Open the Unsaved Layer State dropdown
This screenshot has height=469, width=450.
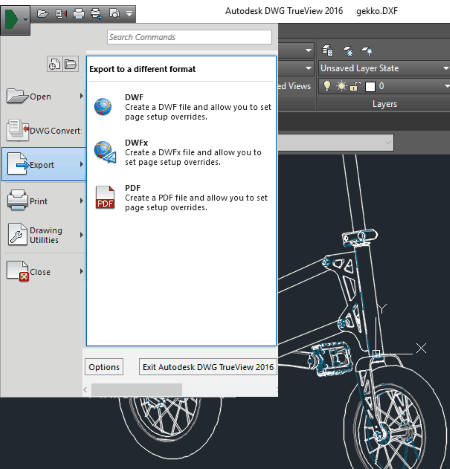384,68
